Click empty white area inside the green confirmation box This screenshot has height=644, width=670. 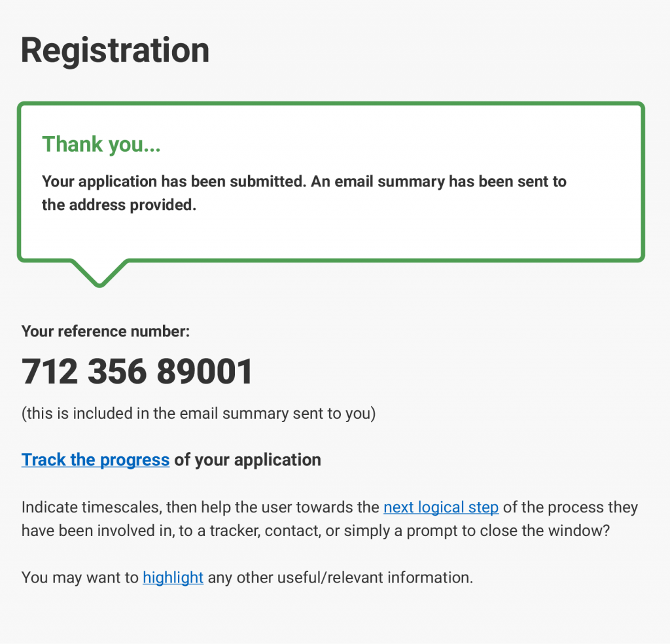tap(458, 229)
